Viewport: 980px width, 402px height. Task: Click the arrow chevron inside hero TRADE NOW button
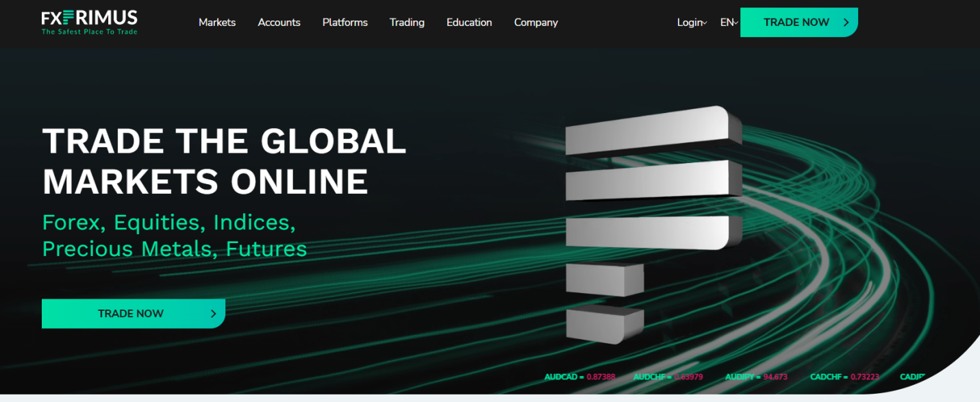pyautogui.click(x=212, y=314)
